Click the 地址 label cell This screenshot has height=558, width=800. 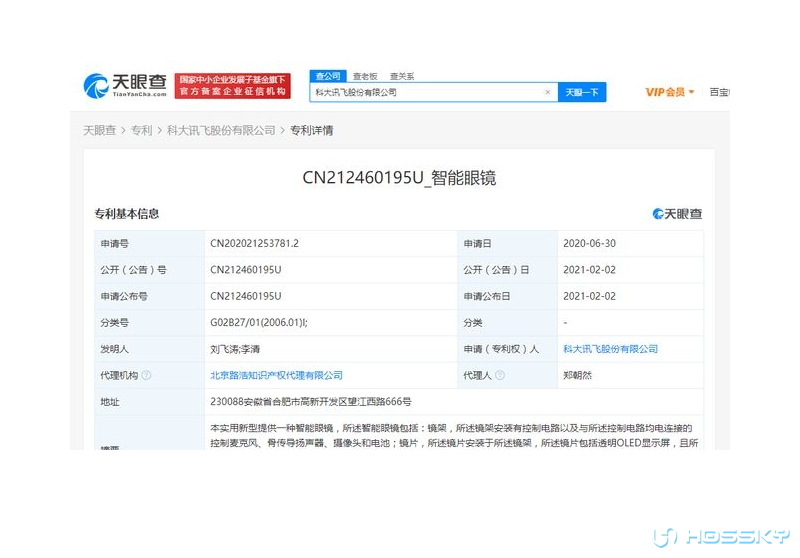pos(149,402)
